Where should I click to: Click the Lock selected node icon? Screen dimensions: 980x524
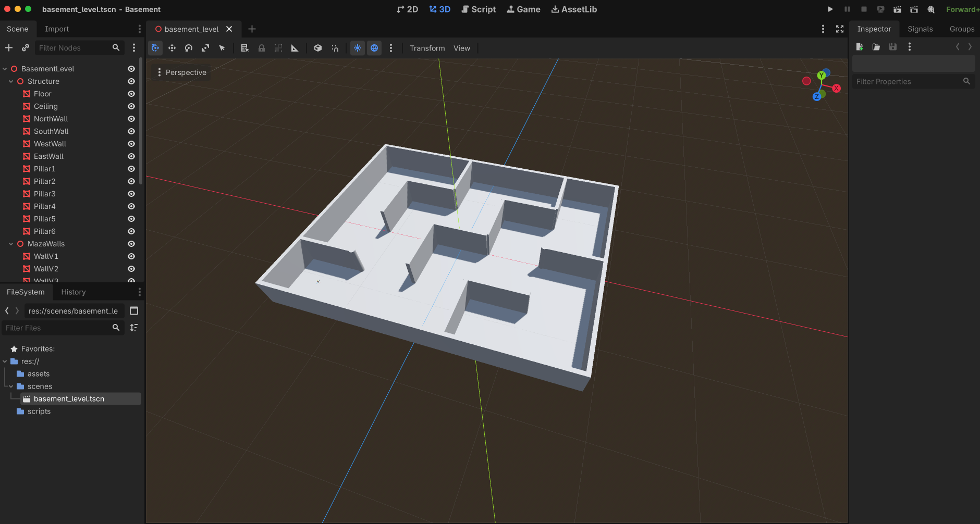261,48
